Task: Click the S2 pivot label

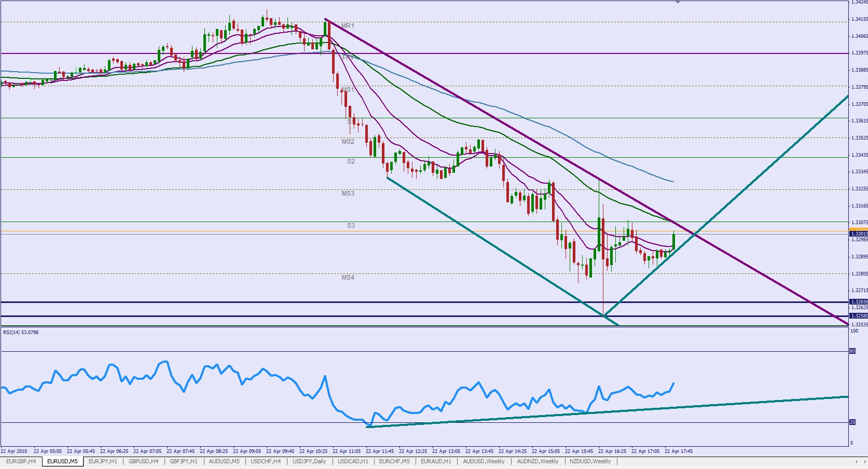Action: tap(351, 161)
